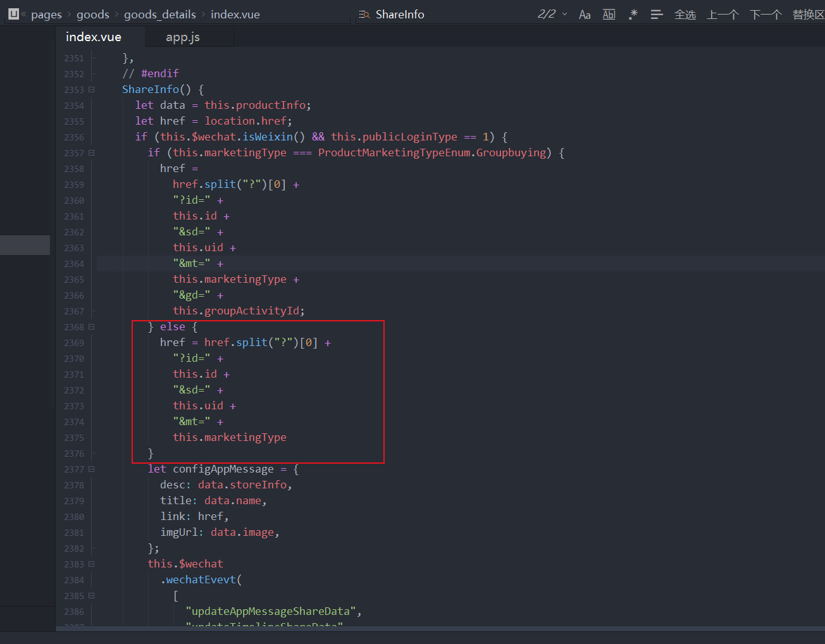
Task: Open the 替换区 replace area button
Action: (x=809, y=15)
